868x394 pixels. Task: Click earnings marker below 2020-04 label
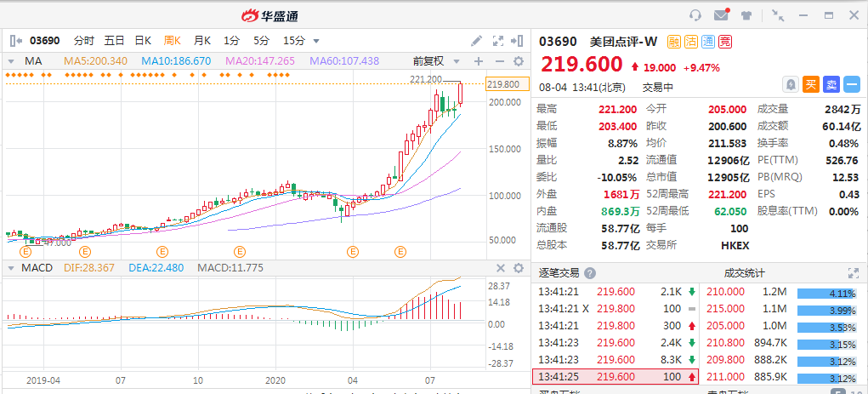[x=353, y=252]
